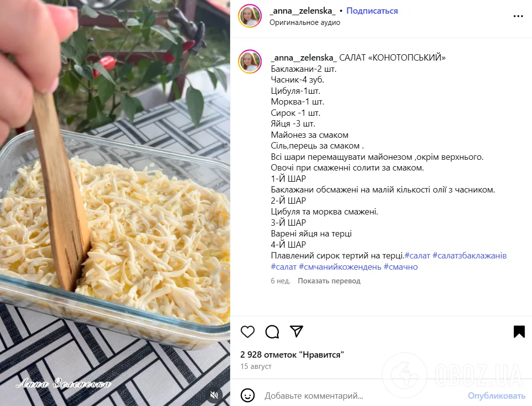
Task: Click the caption profile avatar
Action: (250, 62)
